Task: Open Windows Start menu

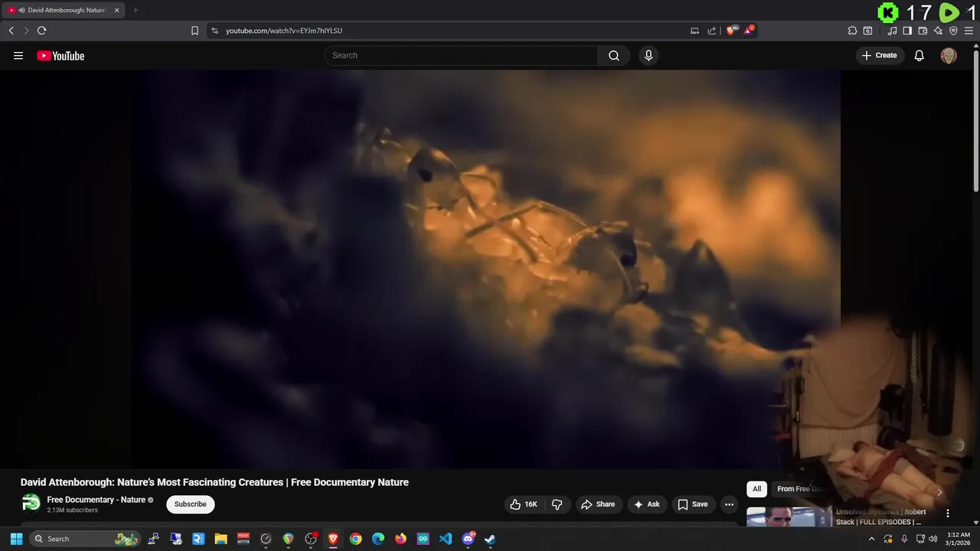Action: pos(16,539)
